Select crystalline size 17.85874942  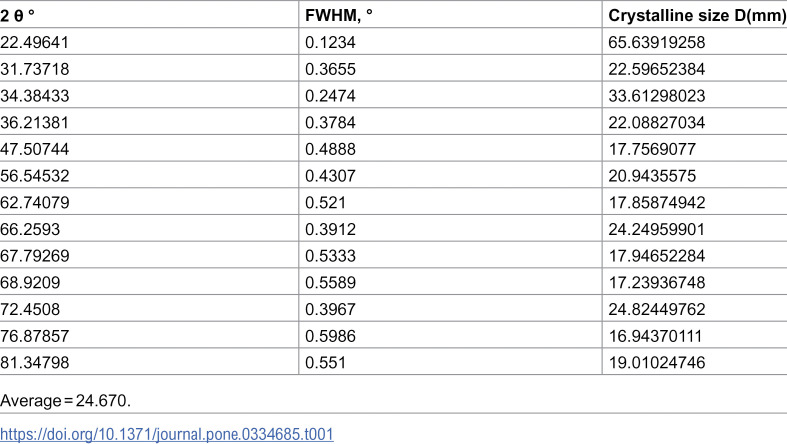(x=657, y=202)
